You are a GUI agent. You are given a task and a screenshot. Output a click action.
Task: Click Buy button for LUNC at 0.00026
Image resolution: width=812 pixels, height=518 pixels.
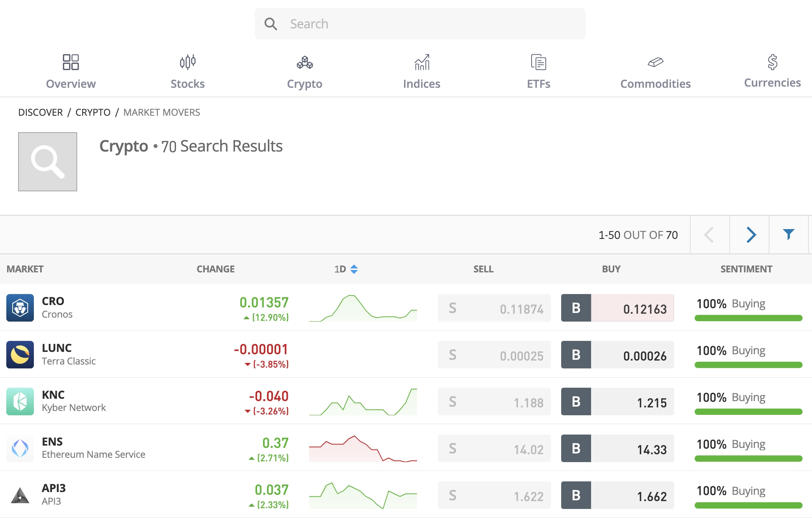[617, 355]
